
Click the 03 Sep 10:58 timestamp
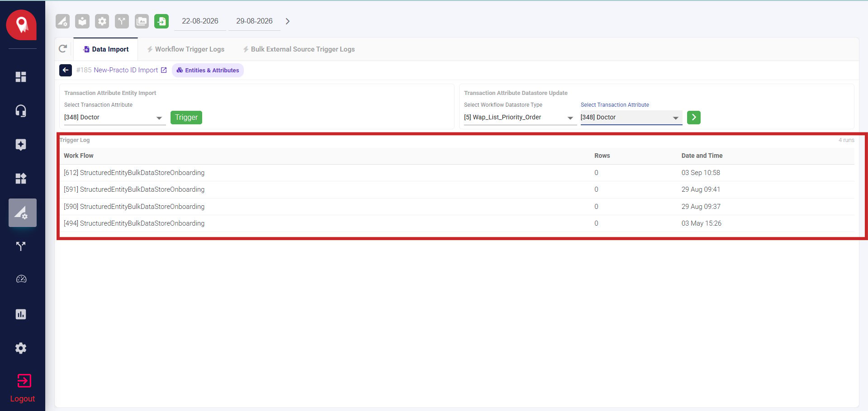click(x=701, y=173)
